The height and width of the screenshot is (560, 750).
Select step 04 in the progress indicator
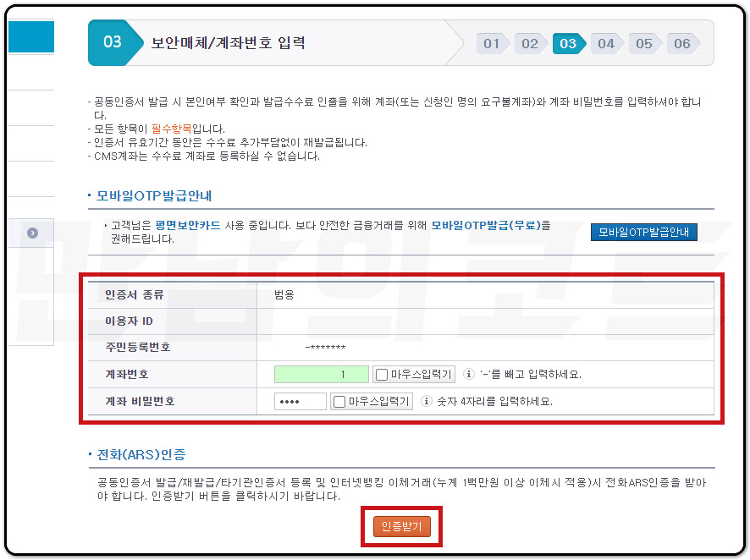click(x=606, y=43)
